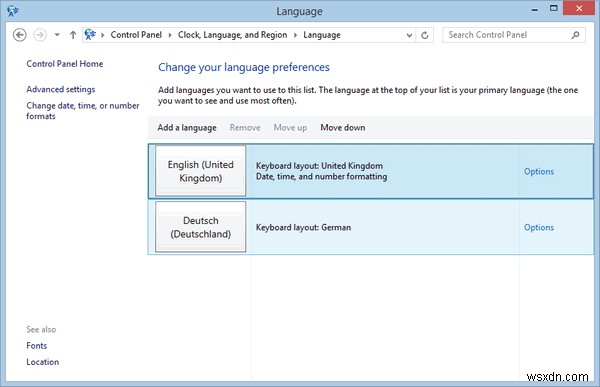Image resolution: width=600 pixels, height=387 pixels.
Task: Select the Deutsch (Deutschland) language tile
Action: 201,227
